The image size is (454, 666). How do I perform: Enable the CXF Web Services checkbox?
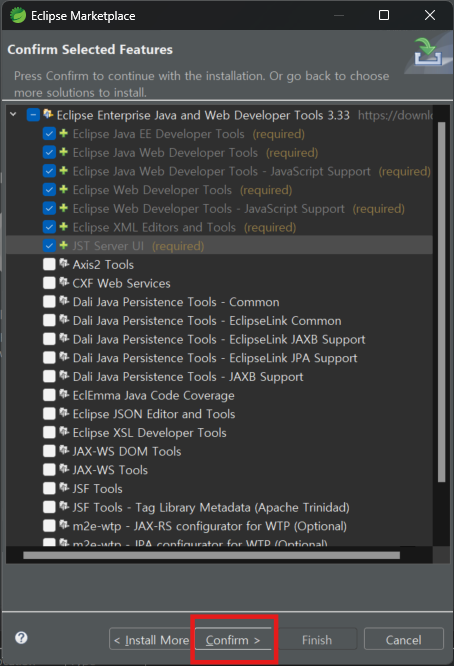point(49,283)
